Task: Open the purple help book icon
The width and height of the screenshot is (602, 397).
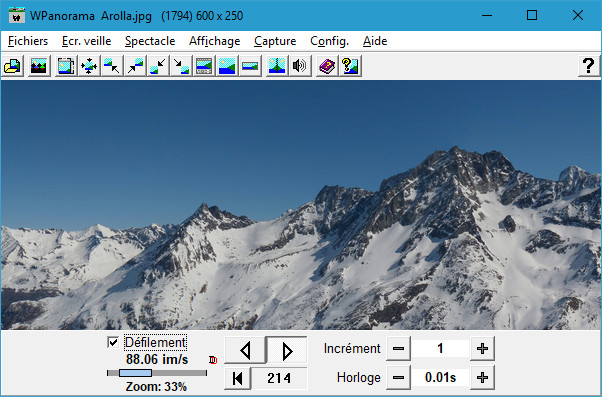Action: click(x=327, y=66)
